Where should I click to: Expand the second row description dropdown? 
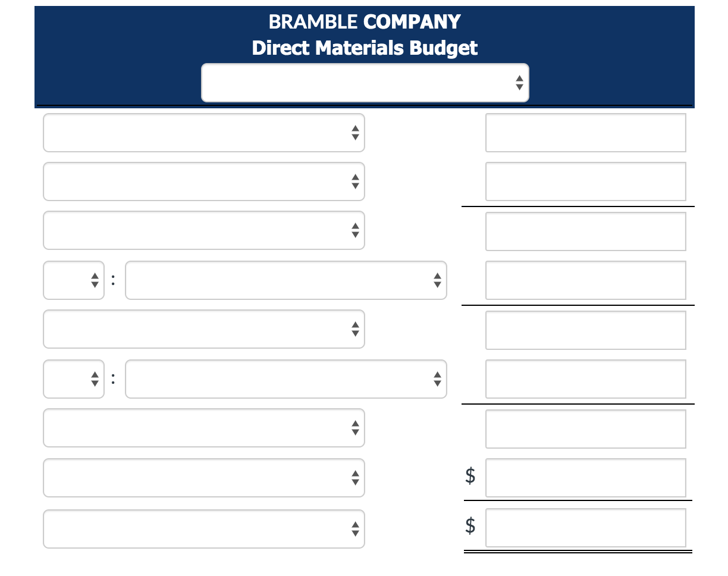tap(203, 181)
